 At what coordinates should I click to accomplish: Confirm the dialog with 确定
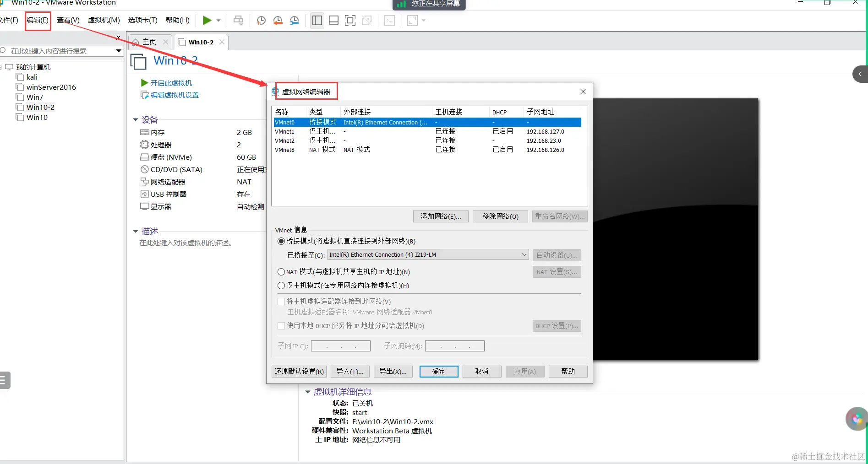(439, 372)
